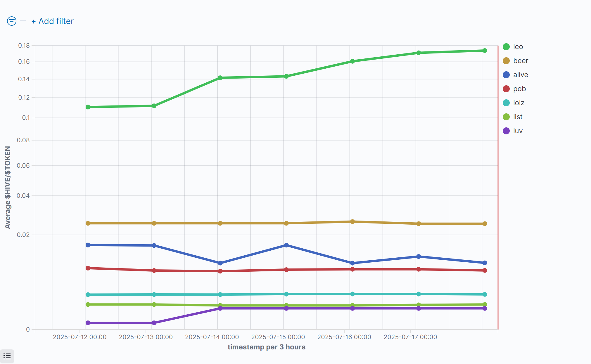
Task: Click the beer legend color dot
Action: pos(506,61)
